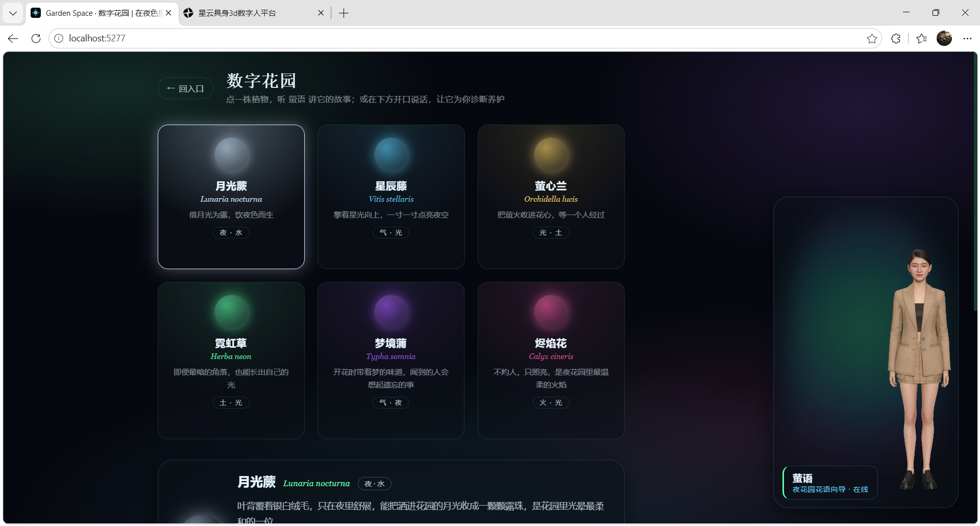
Task: Click the 萤语 guide name badge
Action: click(x=830, y=483)
